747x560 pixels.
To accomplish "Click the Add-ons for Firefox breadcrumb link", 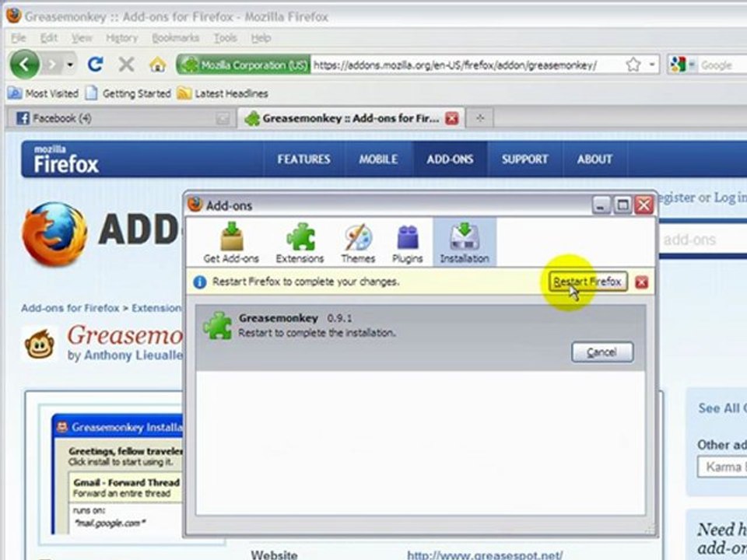I will [70, 308].
